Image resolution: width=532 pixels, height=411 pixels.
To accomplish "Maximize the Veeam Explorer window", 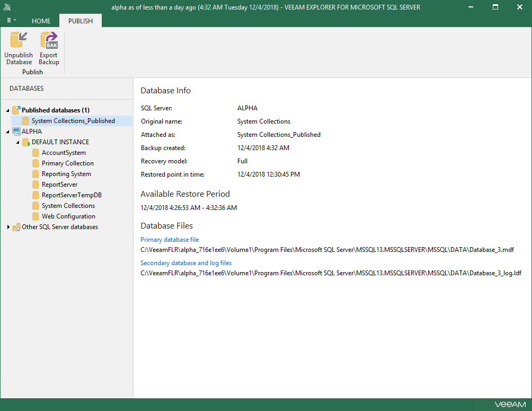I will tap(495, 7).
